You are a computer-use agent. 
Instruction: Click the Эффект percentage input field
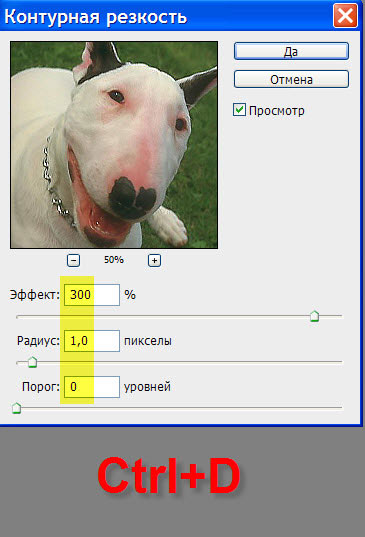pos(92,295)
